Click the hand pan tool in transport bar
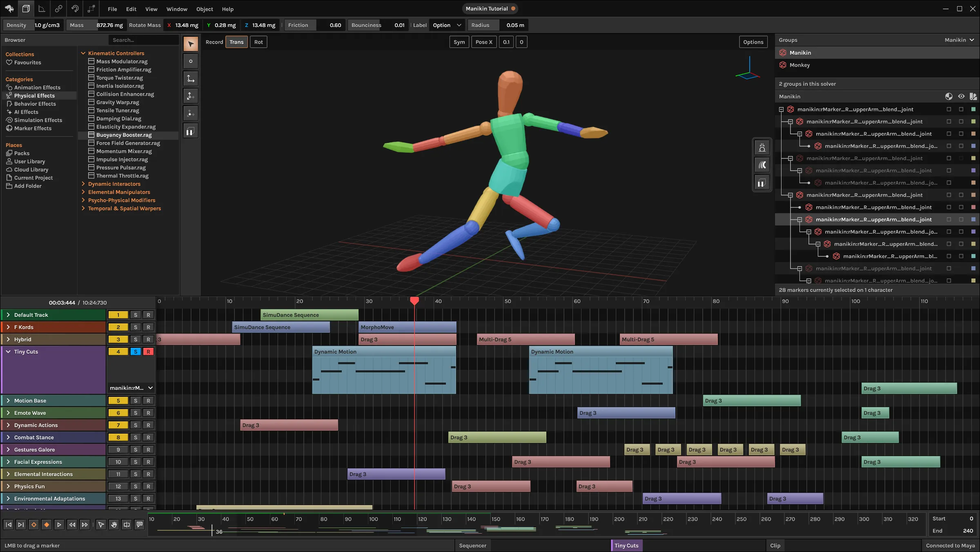Image resolution: width=980 pixels, height=552 pixels. point(114,525)
